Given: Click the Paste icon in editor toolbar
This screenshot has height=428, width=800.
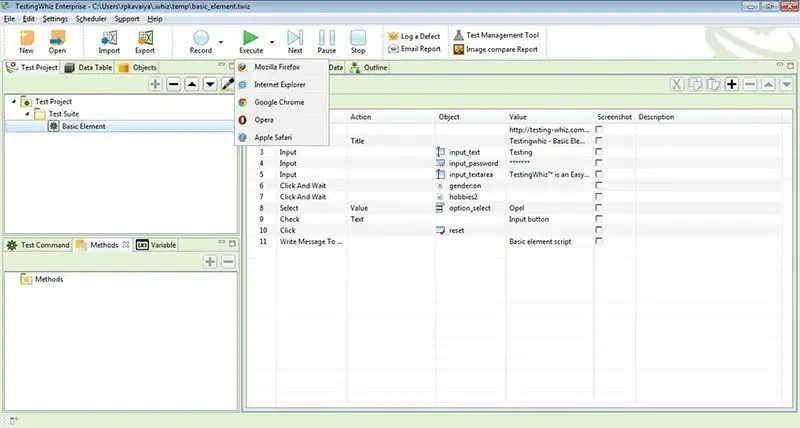Looking at the screenshot, I should pos(713,84).
